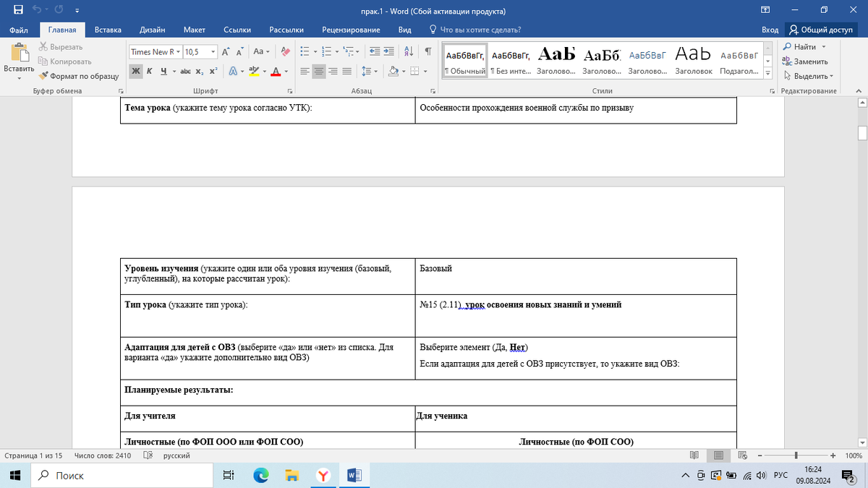Switch to the Макет tab
This screenshot has width=868, height=488.
tap(195, 30)
